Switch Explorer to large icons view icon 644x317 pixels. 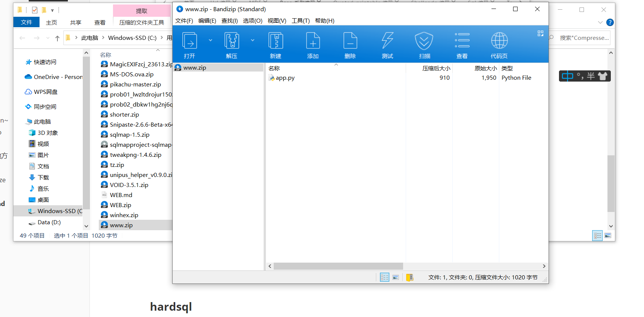tap(608, 235)
